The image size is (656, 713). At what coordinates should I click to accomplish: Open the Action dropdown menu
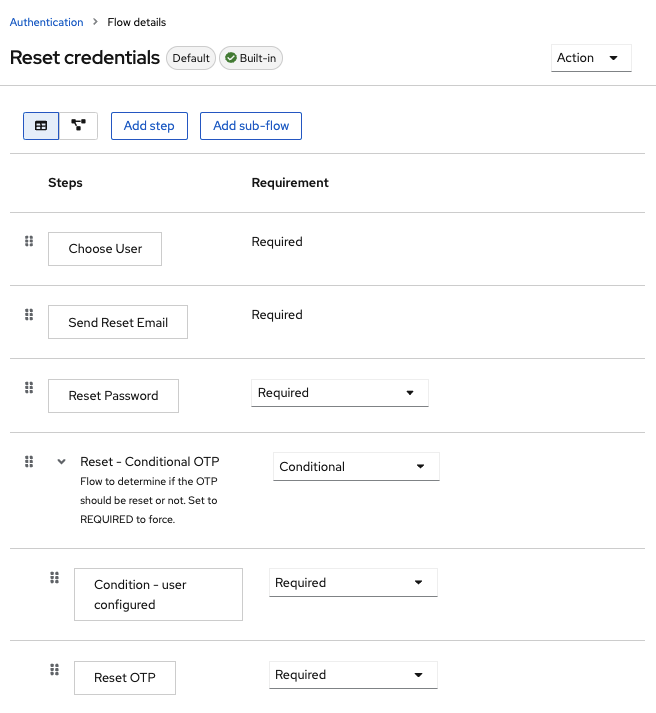pyautogui.click(x=591, y=58)
